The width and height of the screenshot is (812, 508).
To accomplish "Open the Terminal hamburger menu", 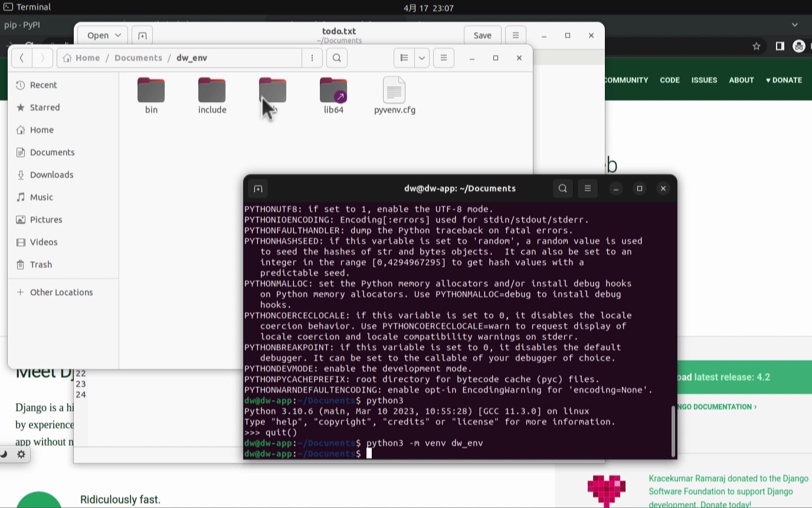I will click(587, 188).
